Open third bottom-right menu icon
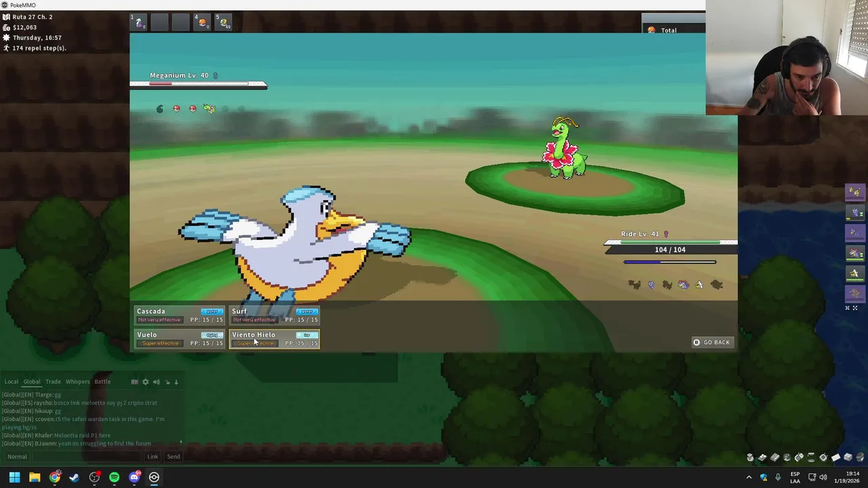Image resolution: width=868 pixels, height=488 pixels. [x=775, y=457]
